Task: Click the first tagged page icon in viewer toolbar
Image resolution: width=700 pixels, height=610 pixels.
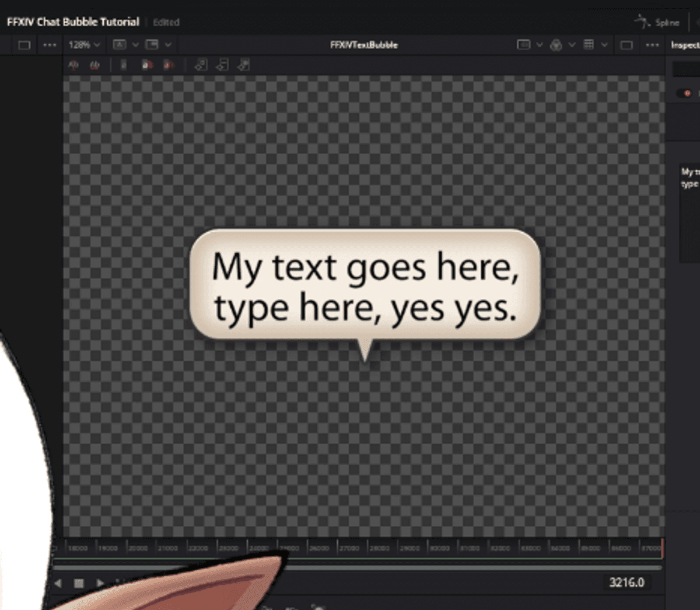Action: click(x=201, y=65)
